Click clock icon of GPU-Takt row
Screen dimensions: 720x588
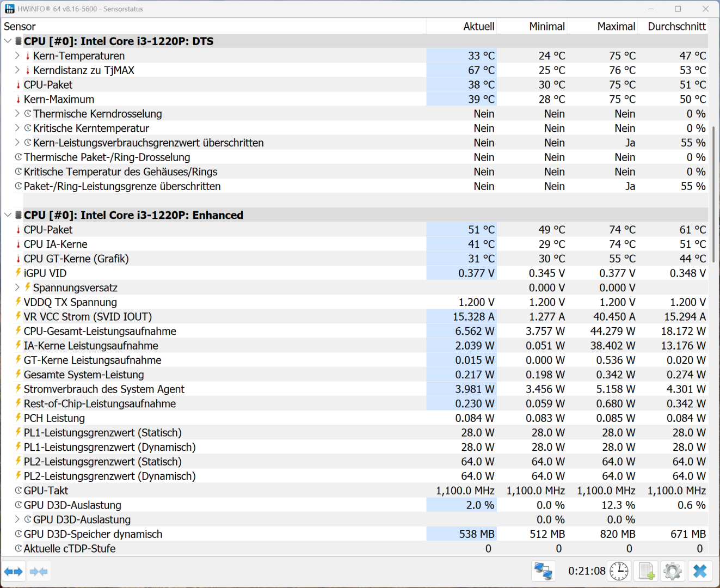(19, 491)
